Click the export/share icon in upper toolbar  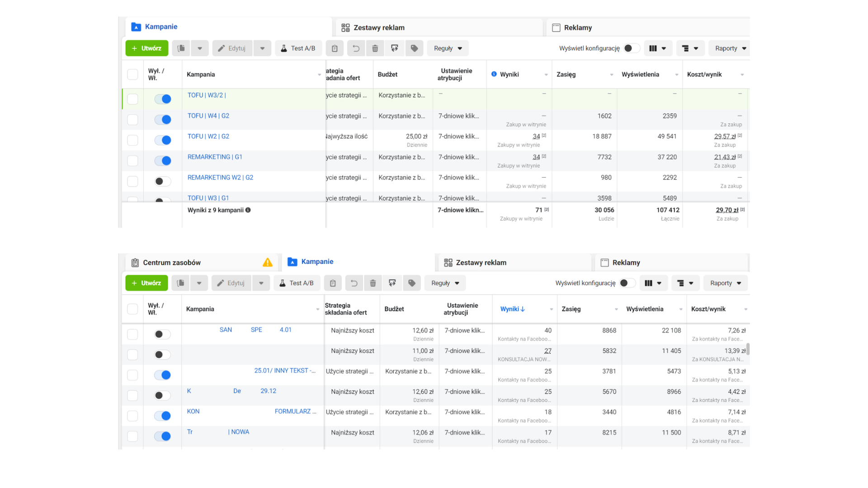click(395, 48)
